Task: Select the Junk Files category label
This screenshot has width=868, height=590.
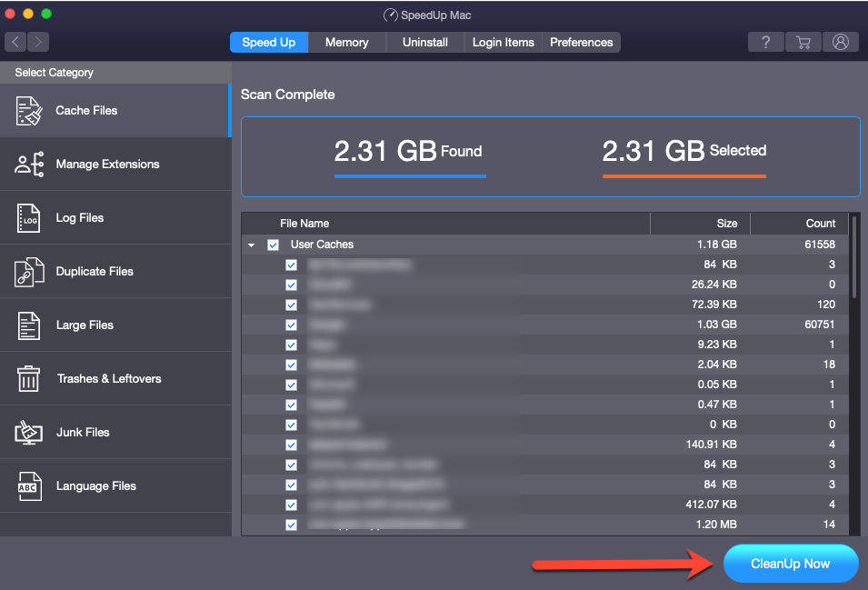Action: (x=83, y=432)
